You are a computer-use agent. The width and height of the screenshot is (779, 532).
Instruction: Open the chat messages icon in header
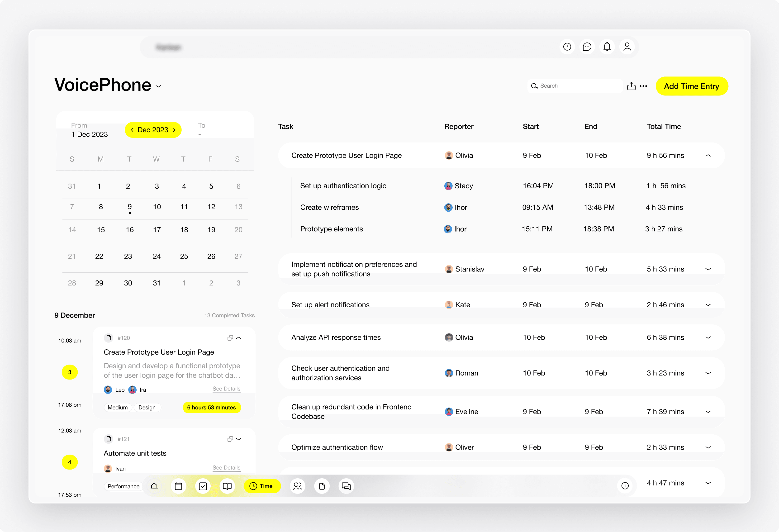(x=587, y=47)
